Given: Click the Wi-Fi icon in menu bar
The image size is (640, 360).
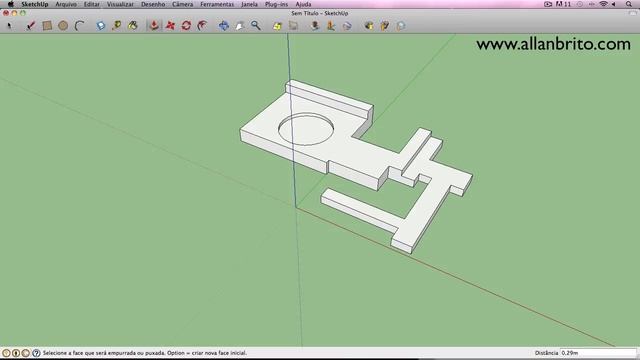Looking at the screenshot, I should point(603,4).
